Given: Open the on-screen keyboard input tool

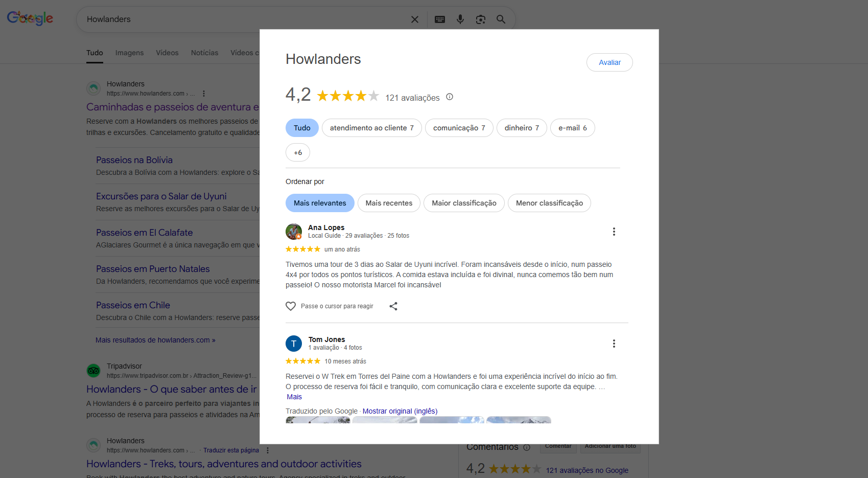Looking at the screenshot, I should click(439, 19).
